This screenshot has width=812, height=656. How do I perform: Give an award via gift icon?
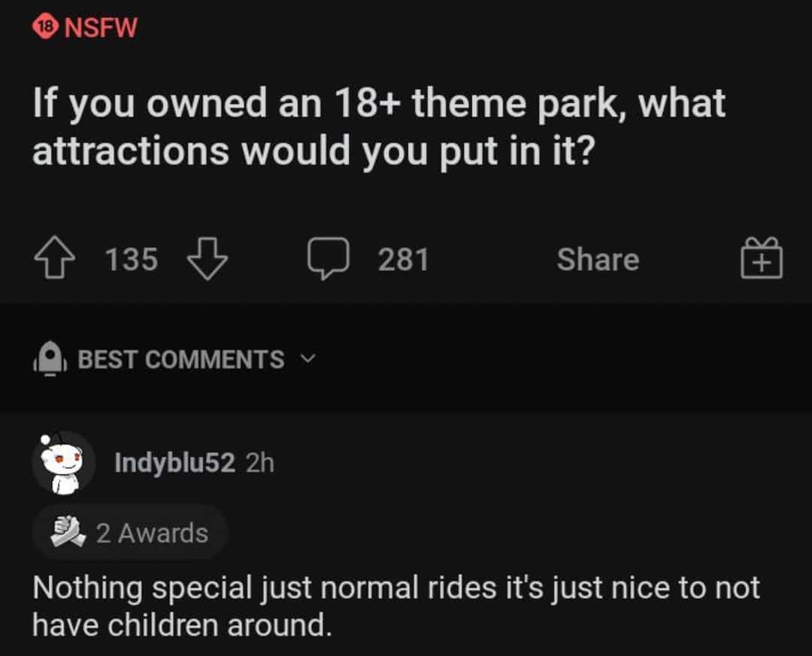coord(762,260)
